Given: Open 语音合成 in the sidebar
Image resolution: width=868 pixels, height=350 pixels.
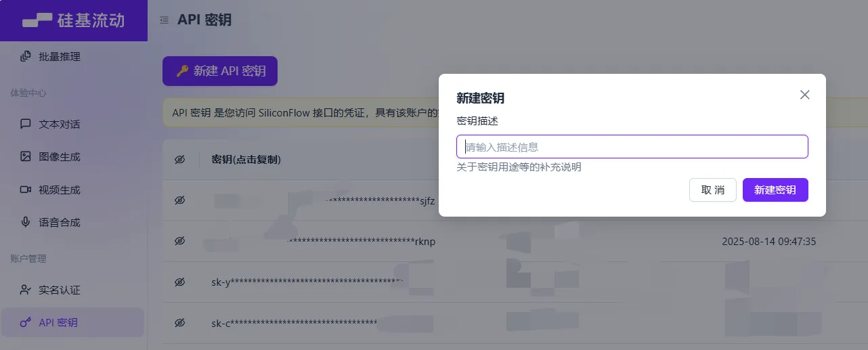Looking at the screenshot, I should click(x=60, y=223).
